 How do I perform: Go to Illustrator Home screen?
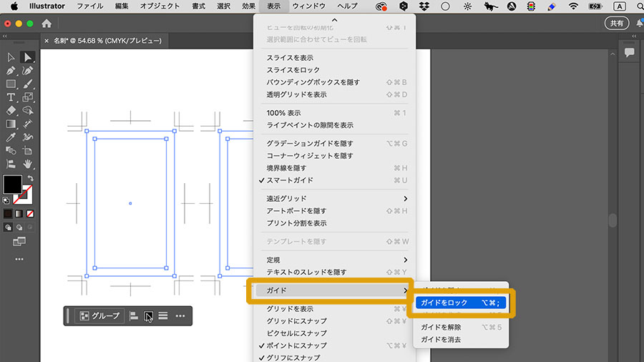47,24
